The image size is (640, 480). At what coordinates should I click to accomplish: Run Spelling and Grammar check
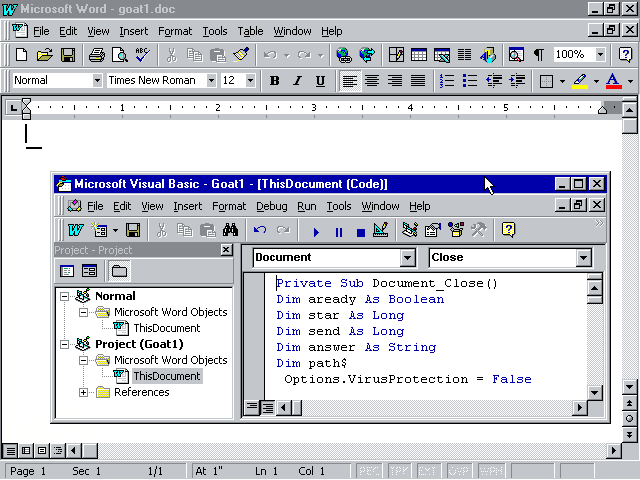click(142, 55)
